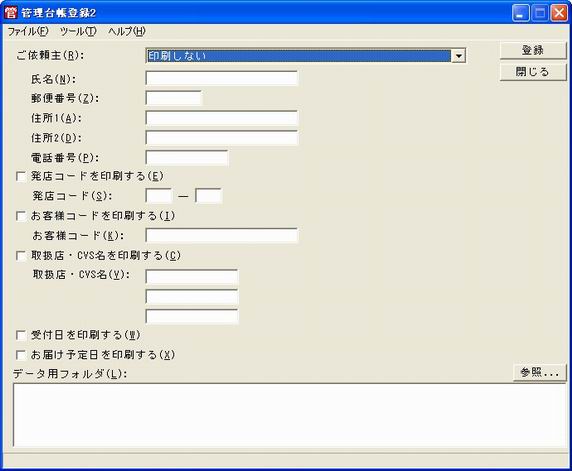Toggle お客様コードを印刷する checkbox
The height and width of the screenshot is (471, 572).
[x=21, y=216]
